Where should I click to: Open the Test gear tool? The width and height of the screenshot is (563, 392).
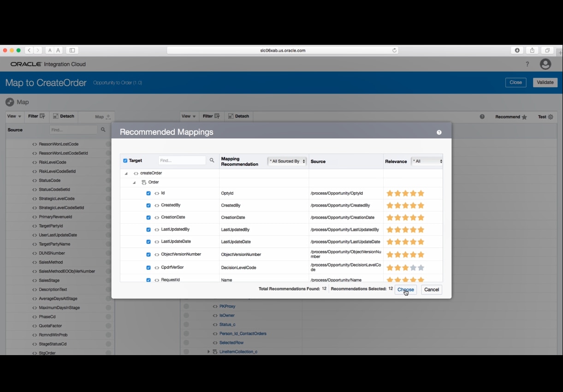545,117
